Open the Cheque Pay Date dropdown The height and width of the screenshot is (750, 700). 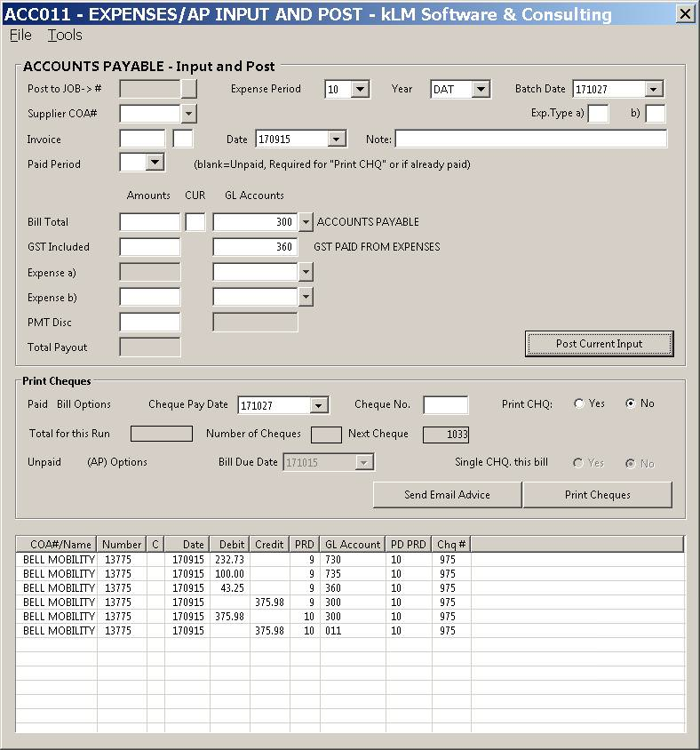tap(318, 405)
